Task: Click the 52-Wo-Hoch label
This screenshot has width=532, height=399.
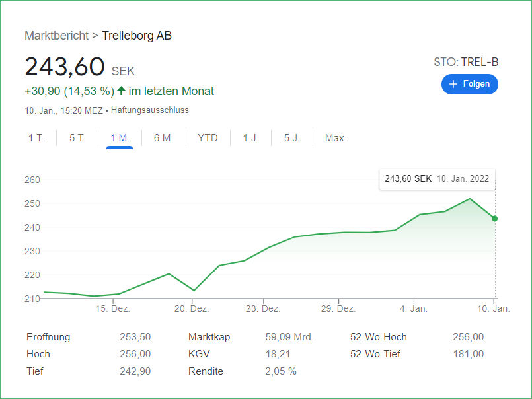Action: coord(378,337)
